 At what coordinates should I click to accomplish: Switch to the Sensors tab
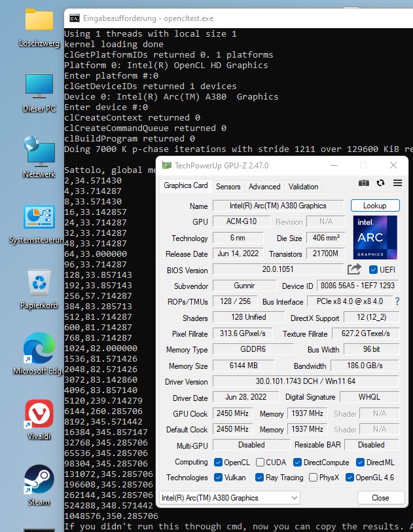tap(228, 187)
